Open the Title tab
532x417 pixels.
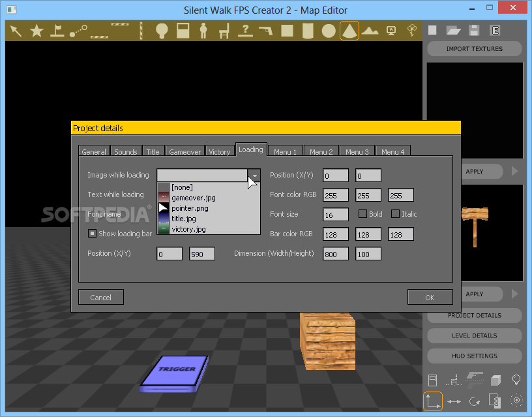coord(153,151)
